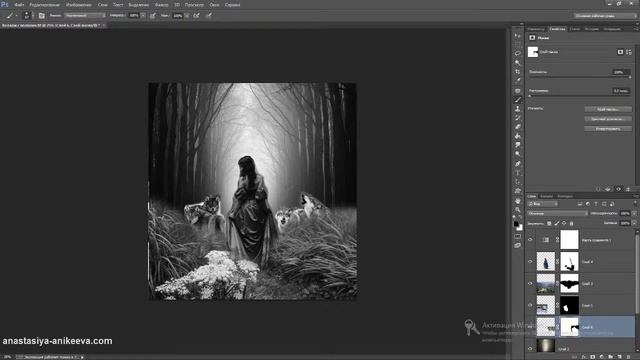
Task: Select the Lasso tool
Action: [518, 53]
